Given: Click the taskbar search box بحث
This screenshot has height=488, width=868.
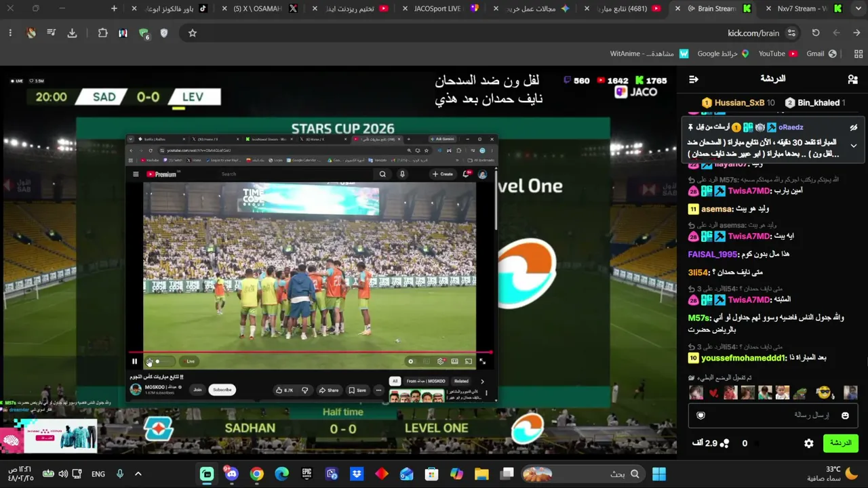Looking at the screenshot, I should [583, 474].
